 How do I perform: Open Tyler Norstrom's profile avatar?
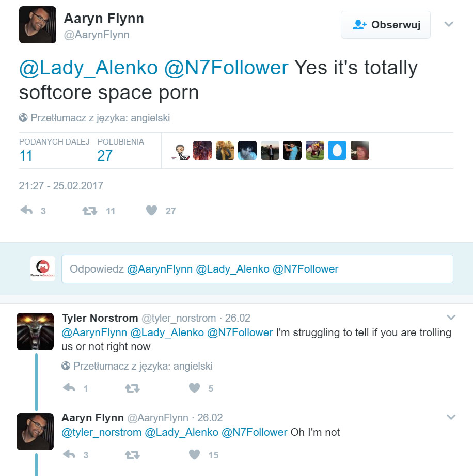click(x=35, y=330)
